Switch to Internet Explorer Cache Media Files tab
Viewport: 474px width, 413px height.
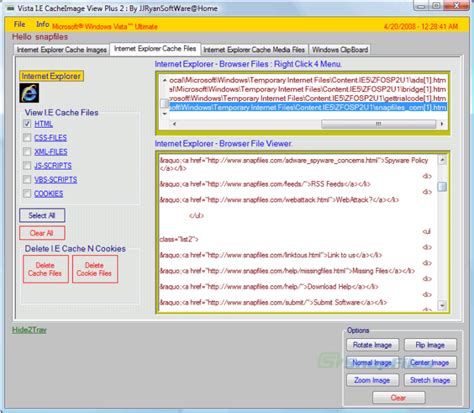point(254,50)
